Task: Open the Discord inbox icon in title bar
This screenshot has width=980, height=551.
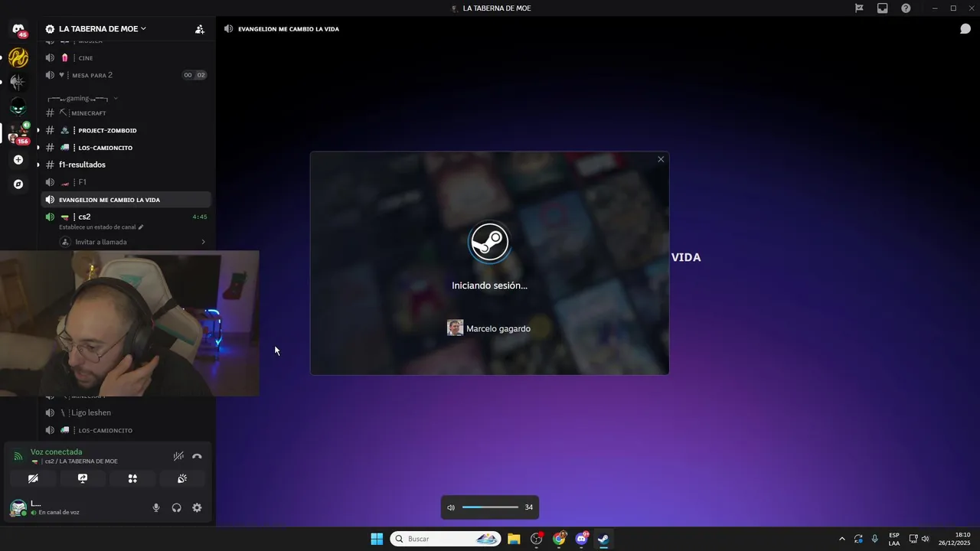Action: 882,8
